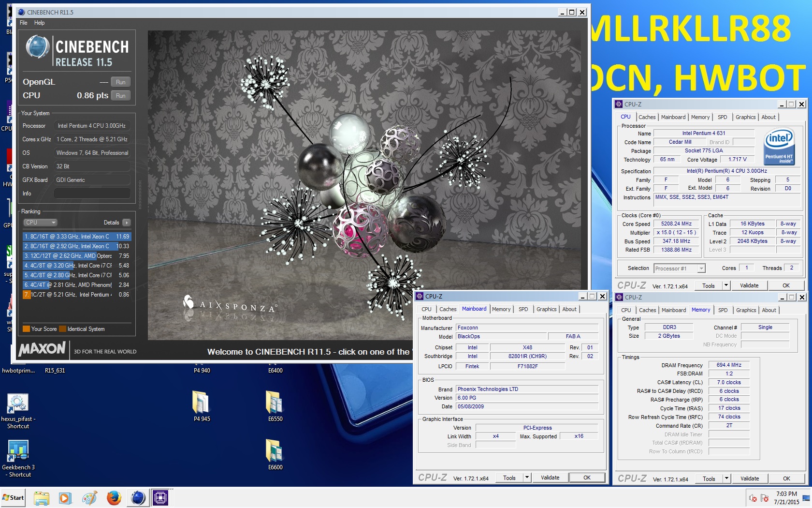
Task: Click the Start button
Action: point(13,498)
